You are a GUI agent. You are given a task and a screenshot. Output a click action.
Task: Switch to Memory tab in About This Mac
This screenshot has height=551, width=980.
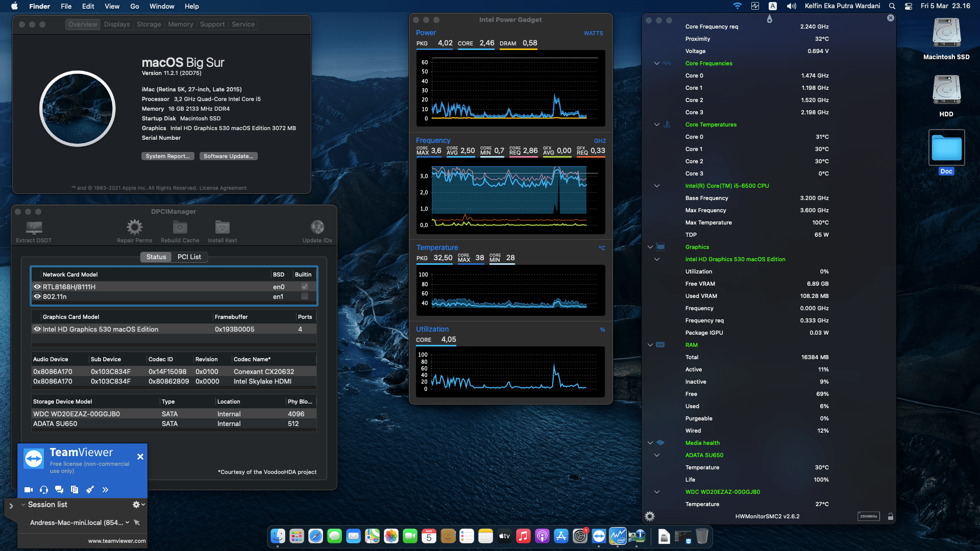(x=181, y=24)
